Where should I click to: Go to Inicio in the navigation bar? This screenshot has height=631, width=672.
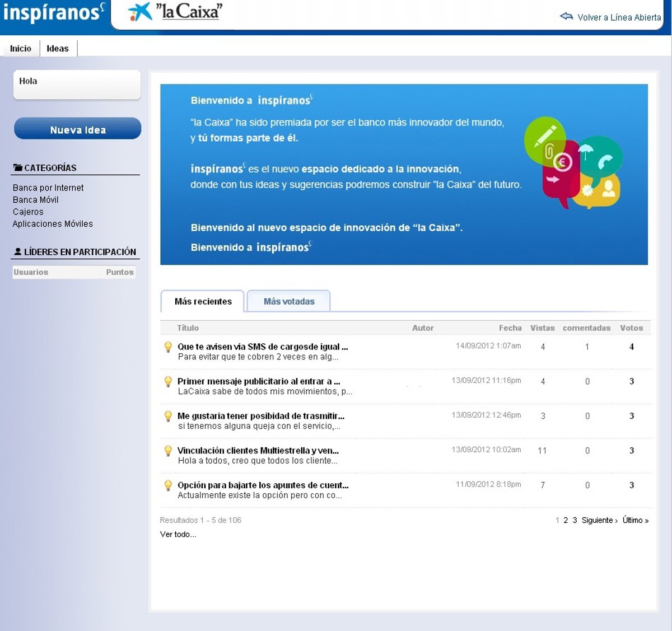[x=21, y=49]
